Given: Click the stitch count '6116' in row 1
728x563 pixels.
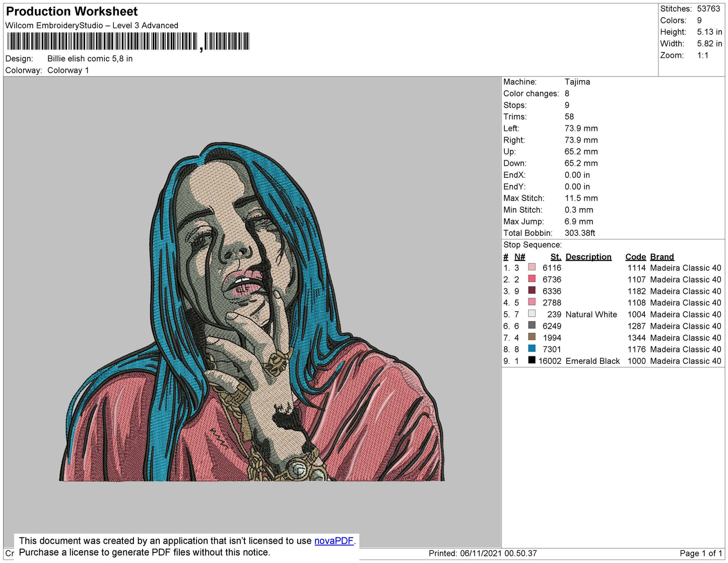Looking at the screenshot, I should 552,268.
